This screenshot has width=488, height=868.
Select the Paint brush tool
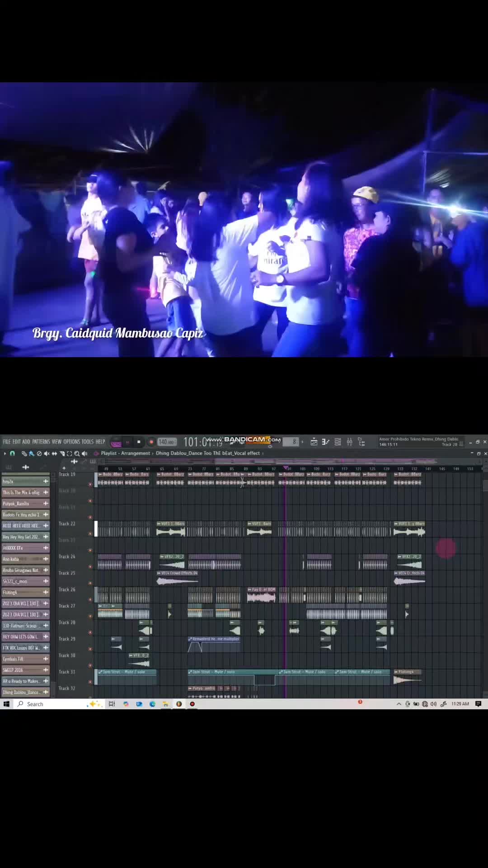coord(31,453)
